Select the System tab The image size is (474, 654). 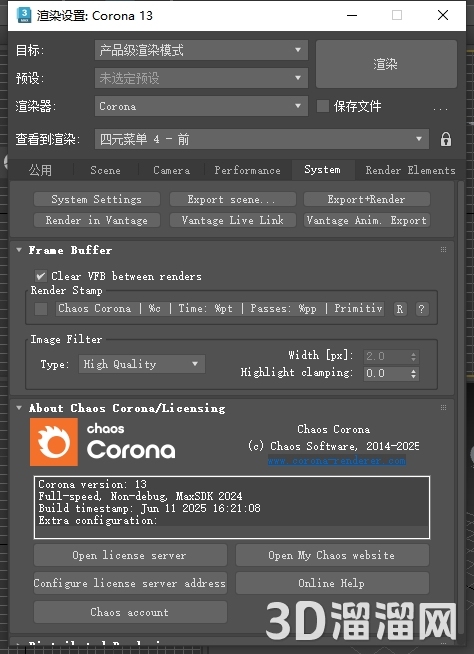(323, 169)
